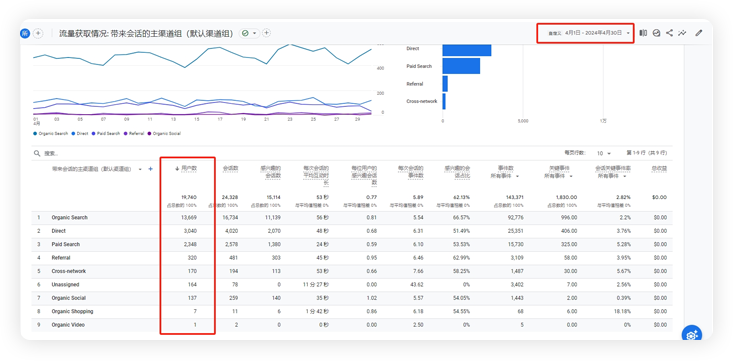Click green checkmark report status icon

245,33
